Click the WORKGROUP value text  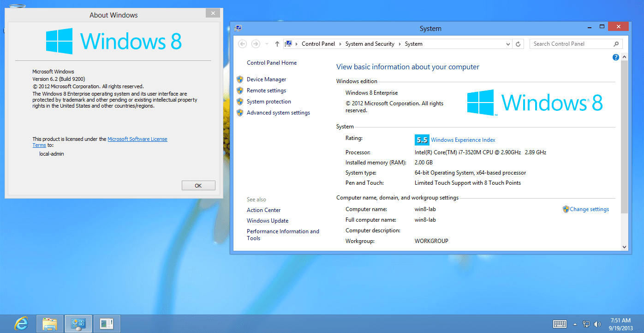431,241
